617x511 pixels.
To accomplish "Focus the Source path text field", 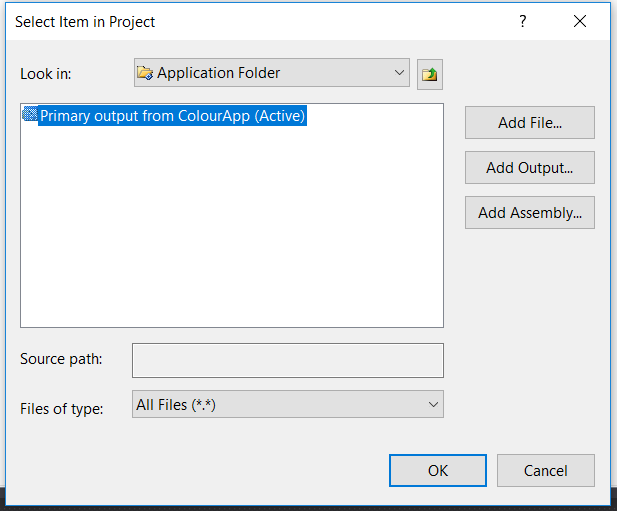I will [288, 360].
